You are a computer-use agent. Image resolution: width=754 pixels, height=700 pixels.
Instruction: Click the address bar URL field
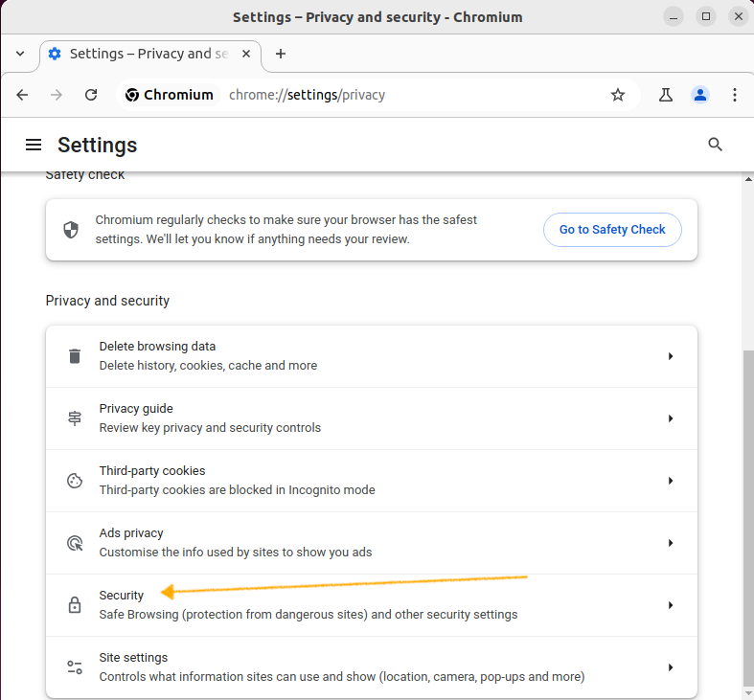(x=414, y=95)
